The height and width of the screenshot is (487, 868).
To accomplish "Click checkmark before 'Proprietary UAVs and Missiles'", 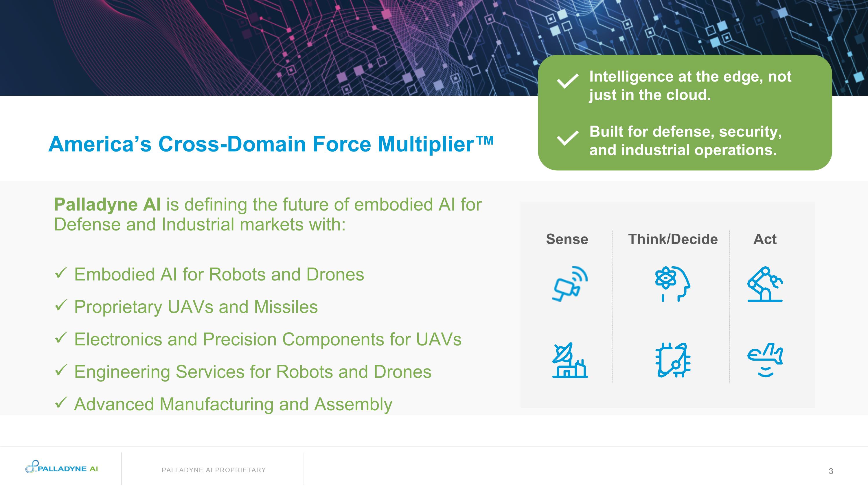I will point(61,305).
